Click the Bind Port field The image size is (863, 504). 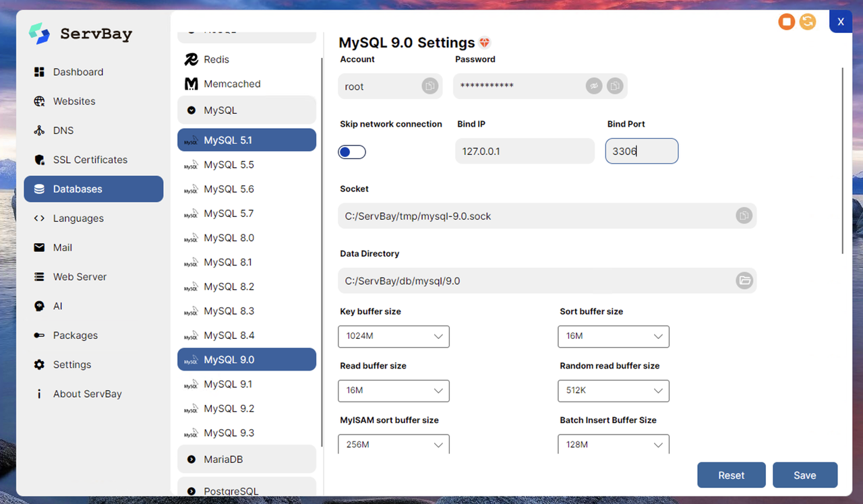pyautogui.click(x=642, y=151)
